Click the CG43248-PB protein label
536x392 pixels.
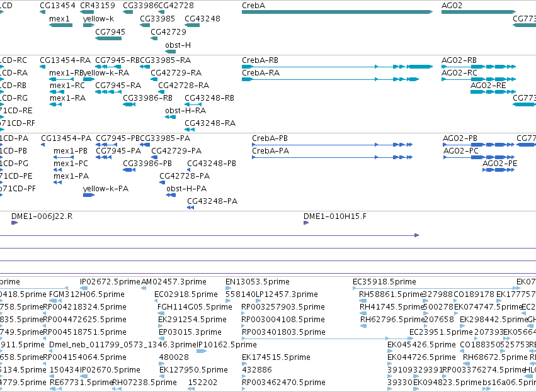(x=212, y=164)
